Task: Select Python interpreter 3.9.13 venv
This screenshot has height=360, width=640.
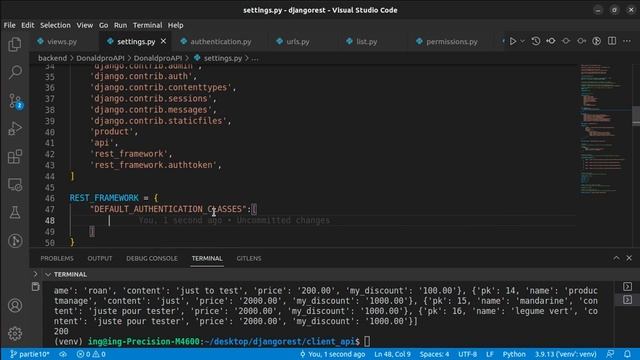Action: point(565,354)
